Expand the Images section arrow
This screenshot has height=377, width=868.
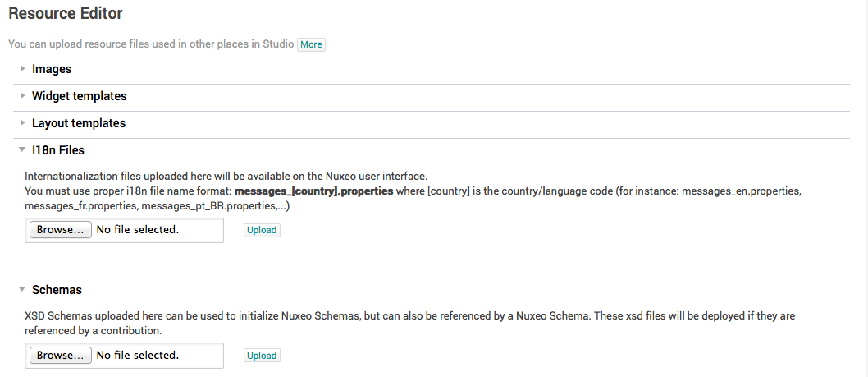(x=22, y=70)
